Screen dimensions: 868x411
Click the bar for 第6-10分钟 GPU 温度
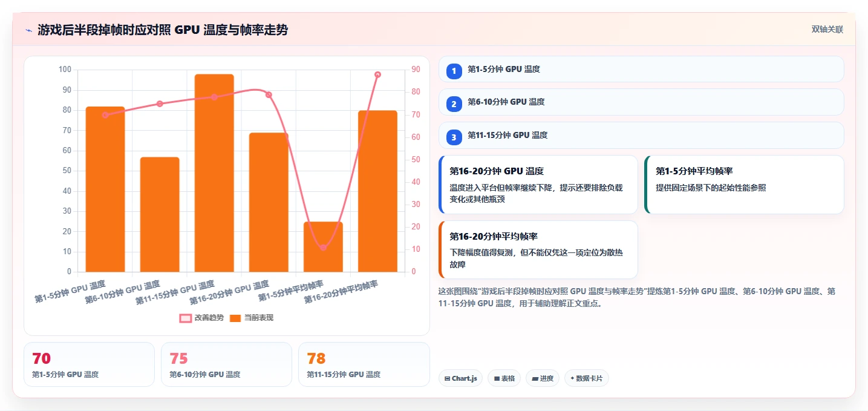tap(160, 214)
